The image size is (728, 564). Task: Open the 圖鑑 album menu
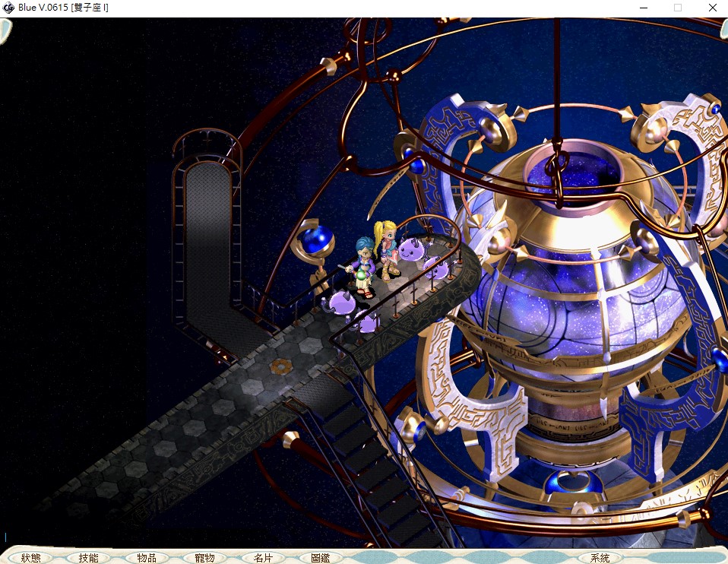321,557
